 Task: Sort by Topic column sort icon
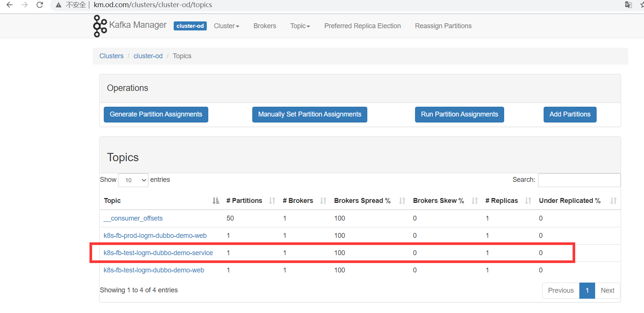coord(216,201)
